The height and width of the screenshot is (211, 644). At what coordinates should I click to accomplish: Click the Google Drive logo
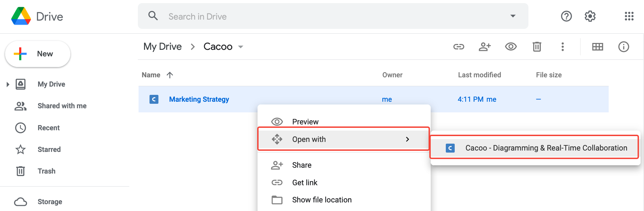click(x=21, y=16)
